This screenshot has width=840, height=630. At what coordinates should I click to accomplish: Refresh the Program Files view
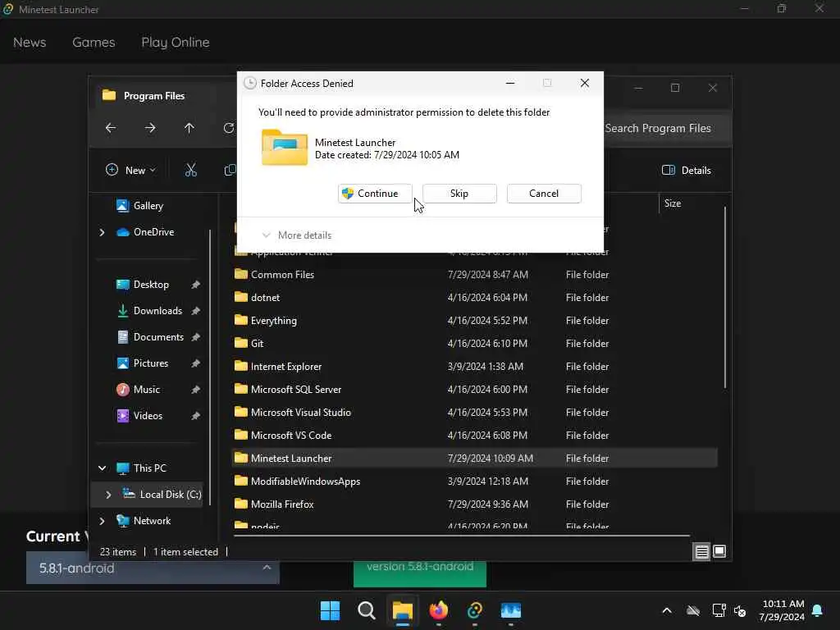coord(229,128)
